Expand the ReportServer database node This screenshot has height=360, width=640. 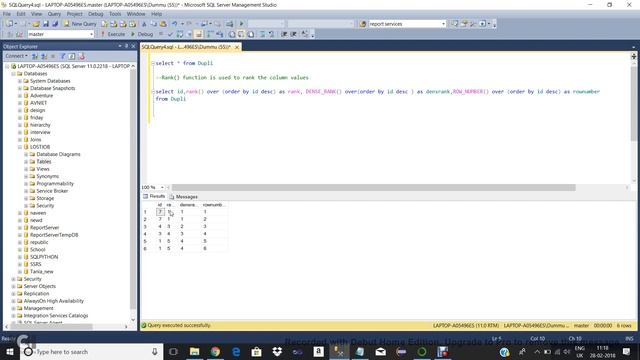click(20, 228)
